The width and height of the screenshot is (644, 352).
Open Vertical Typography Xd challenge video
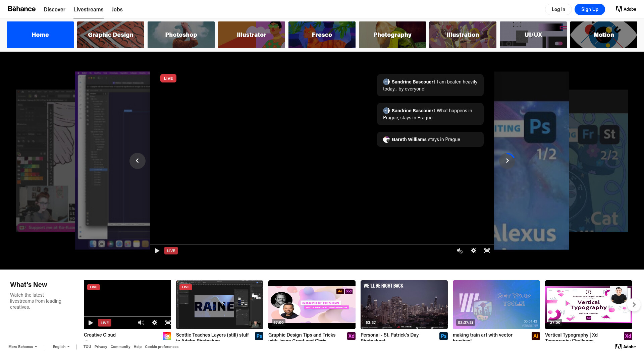pos(589,305)
